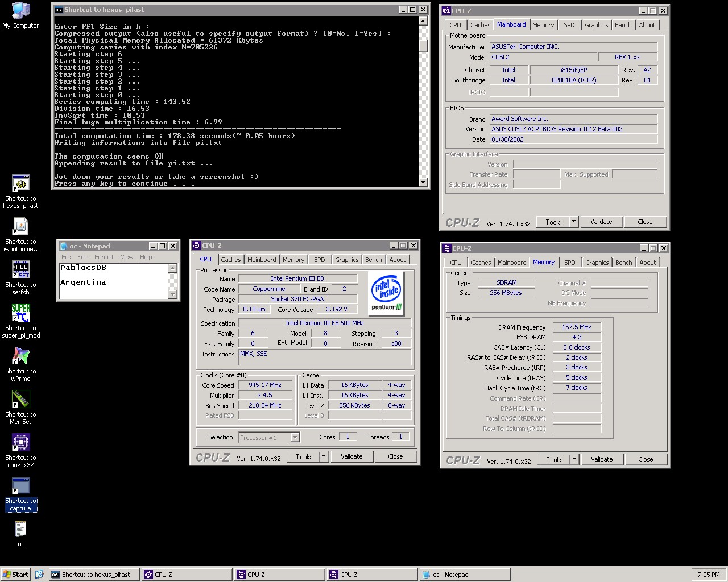Click the taskbar clock showing 7:05 PM
The height and width of the screenshot is (582, 728).
[x=708, y=575]
